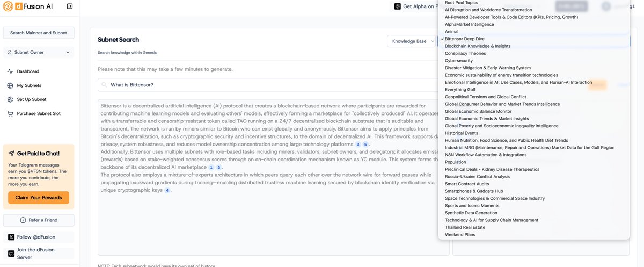Screen dimensions: 644x267
Task: Click the Dashboard activity icon
Action: (10, 71)
